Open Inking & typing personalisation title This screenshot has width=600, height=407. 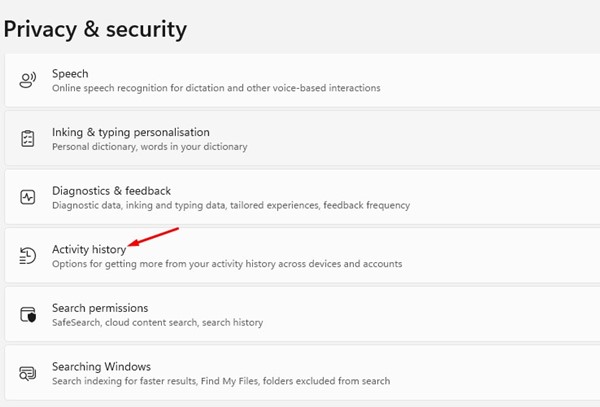(x=131, y=132)
